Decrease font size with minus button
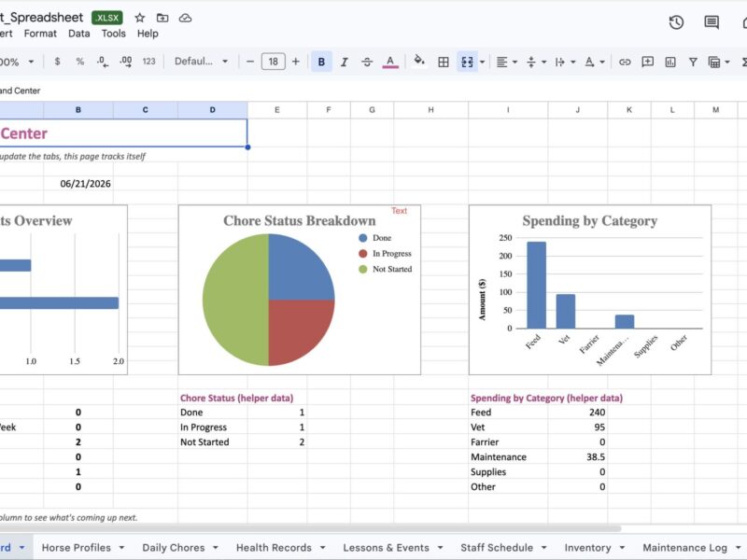 (x=249, y=62)
